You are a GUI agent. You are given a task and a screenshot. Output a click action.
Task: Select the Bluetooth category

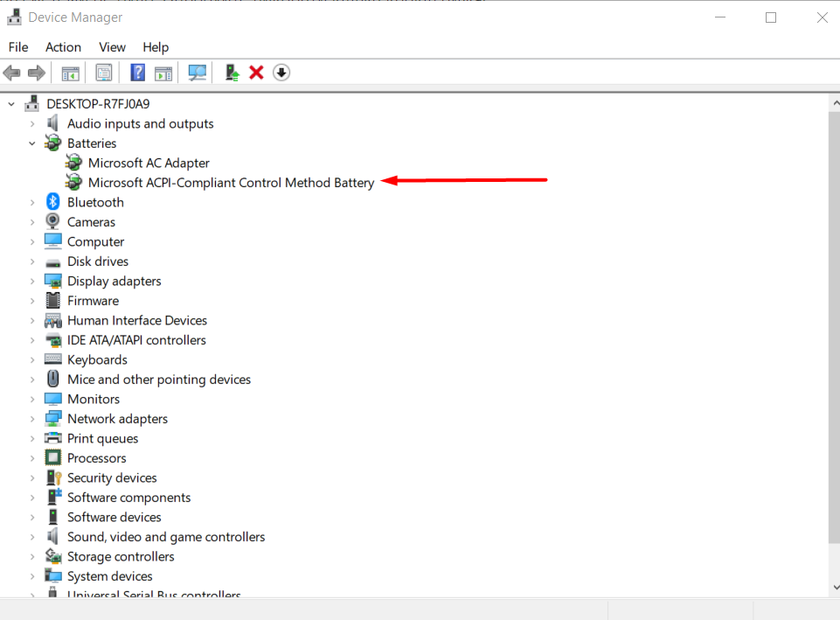tap(95, 203)
